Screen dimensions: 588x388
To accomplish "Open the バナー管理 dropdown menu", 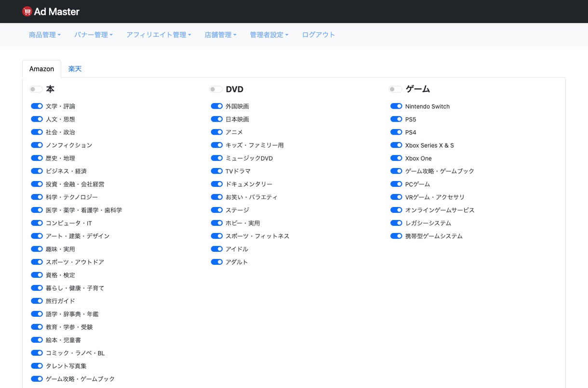I will (x=94, y=35).
